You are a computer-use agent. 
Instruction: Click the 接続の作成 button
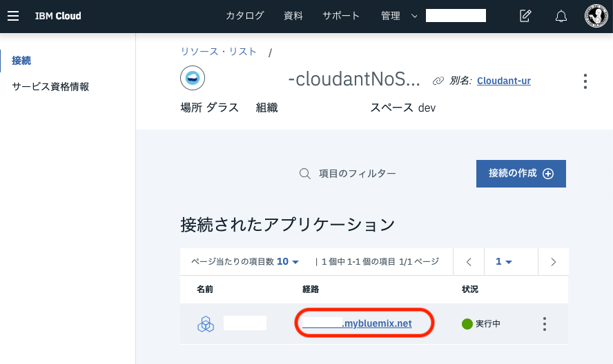coord(520,174)
